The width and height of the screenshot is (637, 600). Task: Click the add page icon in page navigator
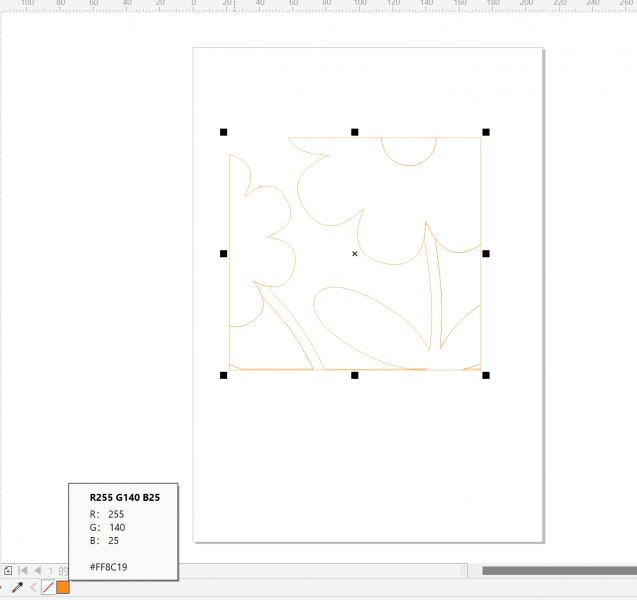[8, 570]
